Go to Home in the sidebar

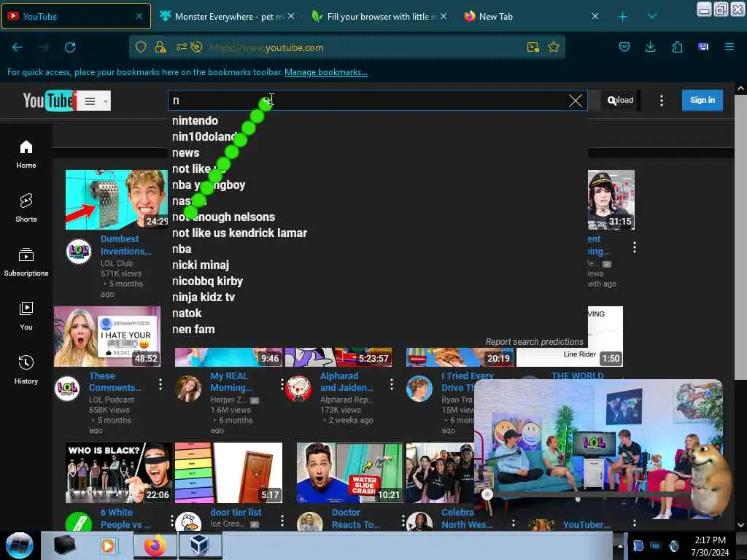click(26, 155)
